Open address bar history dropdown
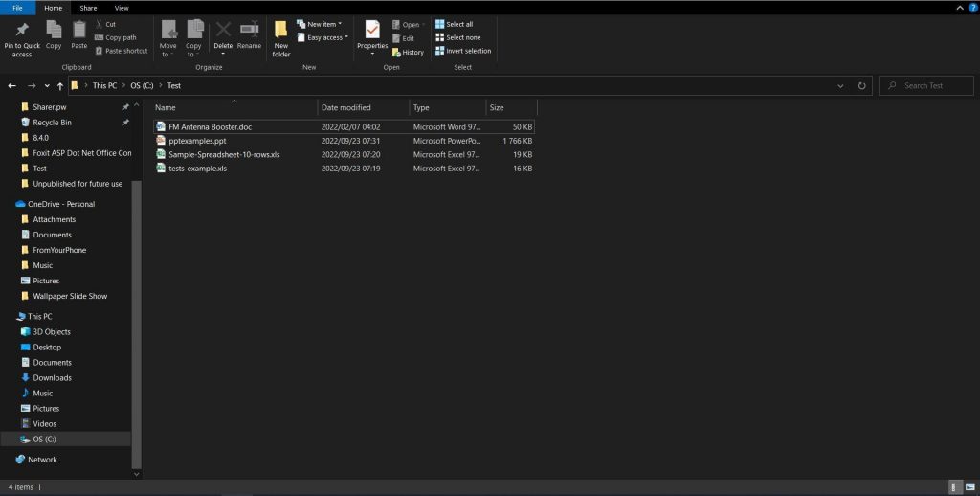This screenshot has height=496, width=980. (840, 85)
